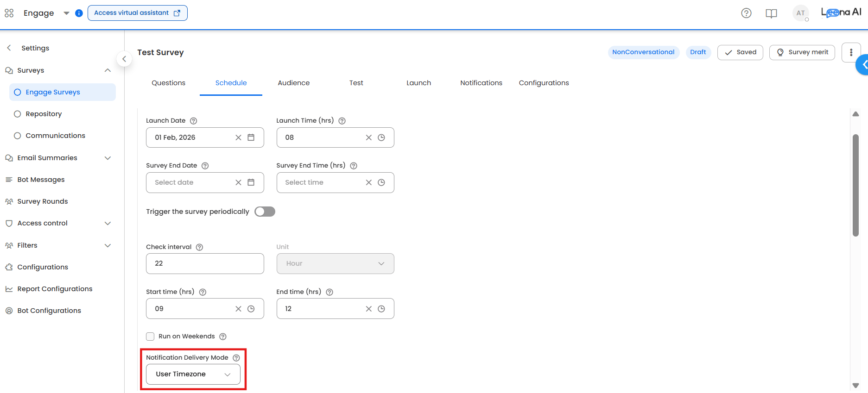Screen dimensions: 868x393
Task: Open Survey End Time clock icon
Action: [381, 182]
